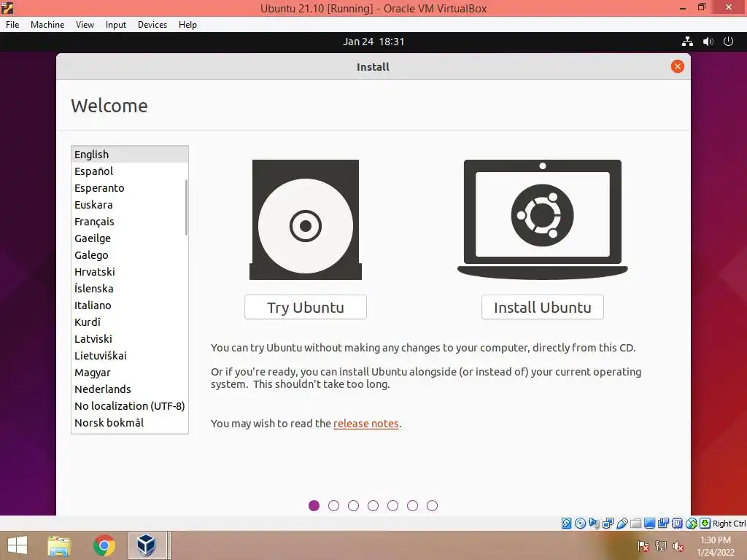This screenshot has width=747, height=560.
Task: Open the Machine menu
Action: [47, 24]
